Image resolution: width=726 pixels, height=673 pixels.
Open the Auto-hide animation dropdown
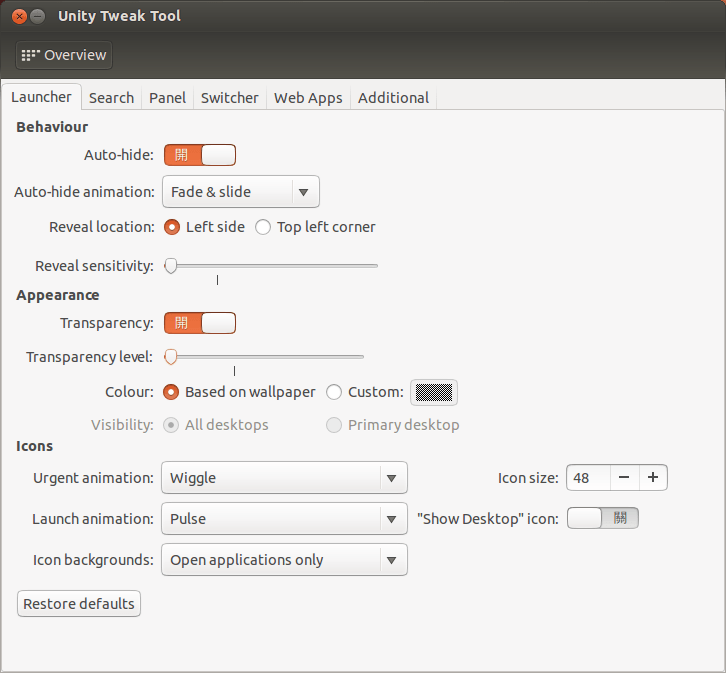tap(241, 192)
